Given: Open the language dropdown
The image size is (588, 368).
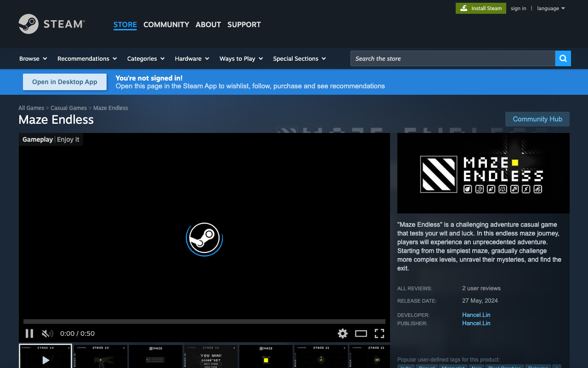Looking at the screenshot, I should pyautogui.click(x=551, y=8).
